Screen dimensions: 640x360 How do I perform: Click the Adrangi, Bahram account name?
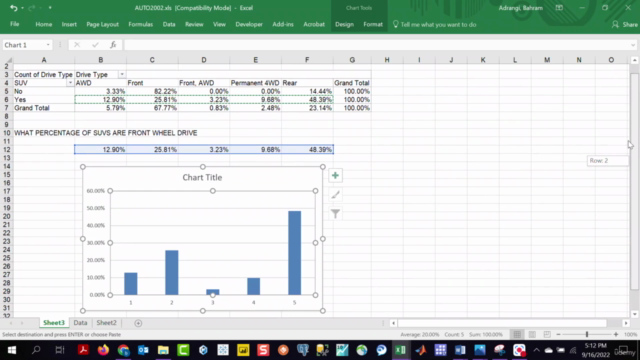[520, 8]
